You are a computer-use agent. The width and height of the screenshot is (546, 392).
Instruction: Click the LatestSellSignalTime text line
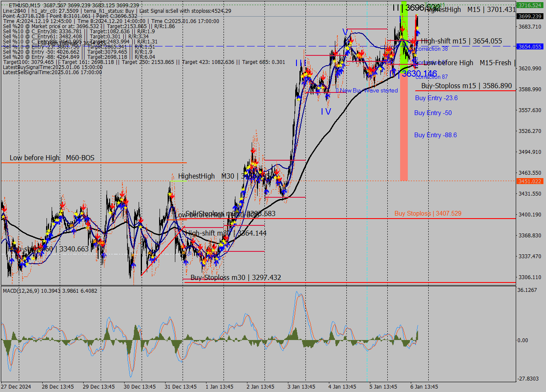coord(52,72)
